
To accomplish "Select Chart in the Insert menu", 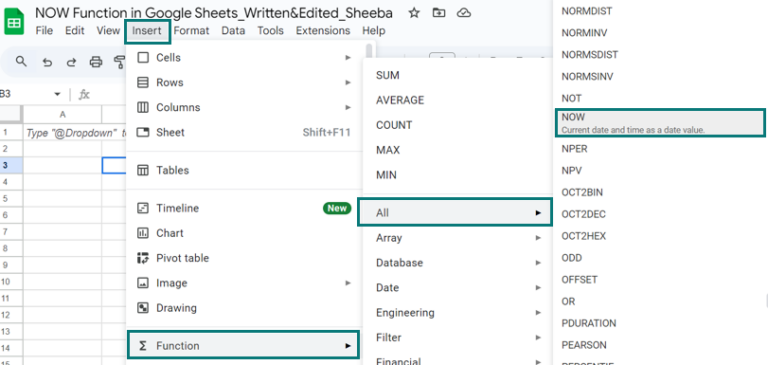I will 244,233.
